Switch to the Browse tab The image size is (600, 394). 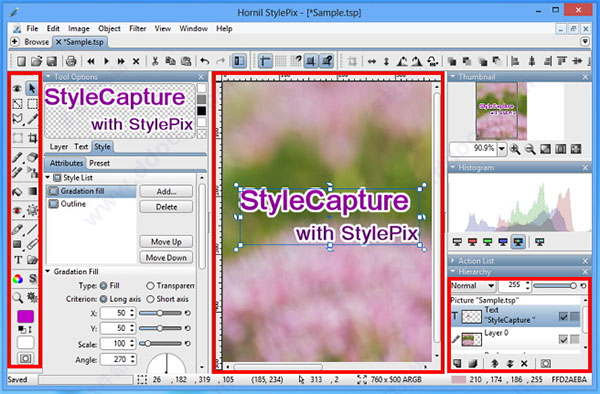click(x=37, y=42)
